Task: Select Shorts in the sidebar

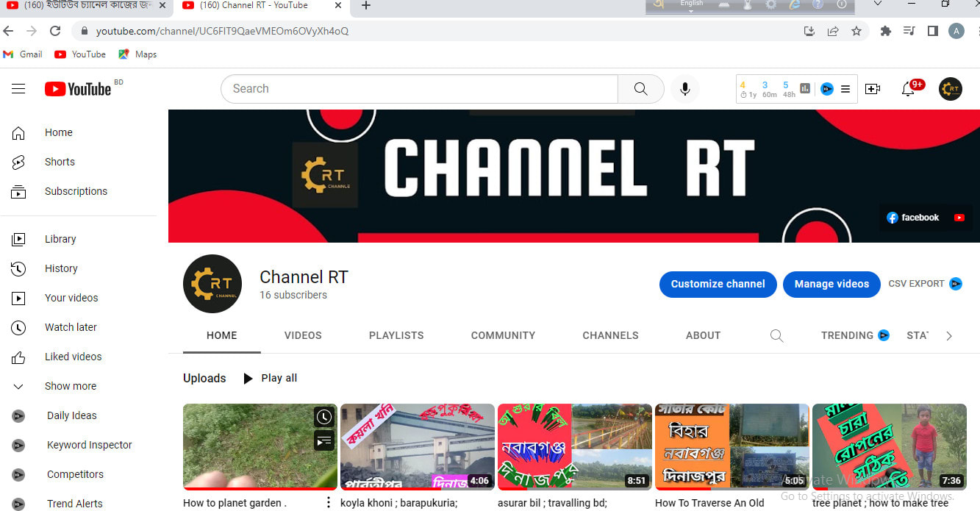Action: pyautogui.click(x=59, y=162)
